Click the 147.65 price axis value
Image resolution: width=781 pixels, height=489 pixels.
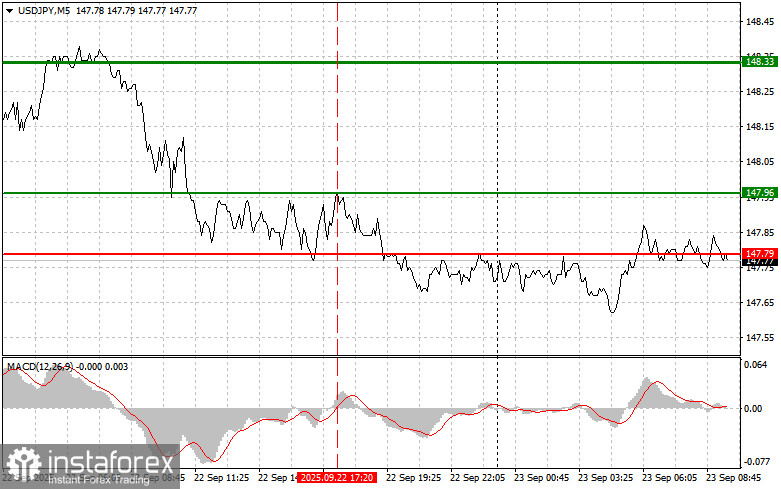(760, 303)
